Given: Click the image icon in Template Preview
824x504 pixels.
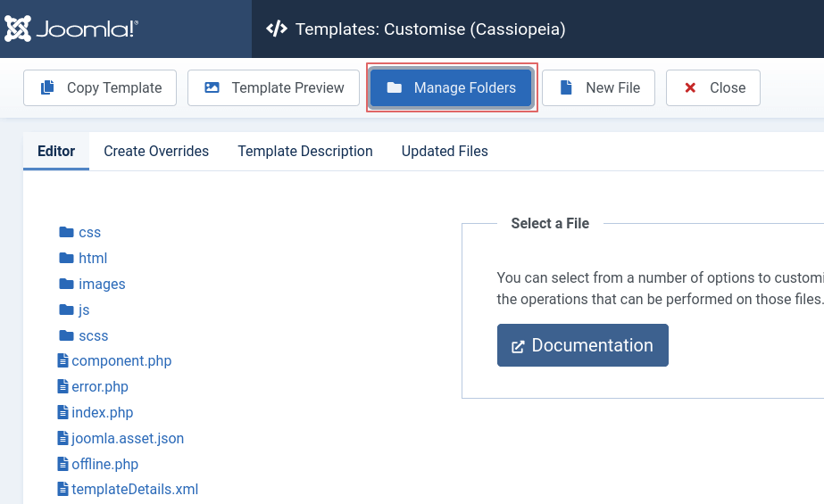Looking at the screenshot, I should point(212,87).
